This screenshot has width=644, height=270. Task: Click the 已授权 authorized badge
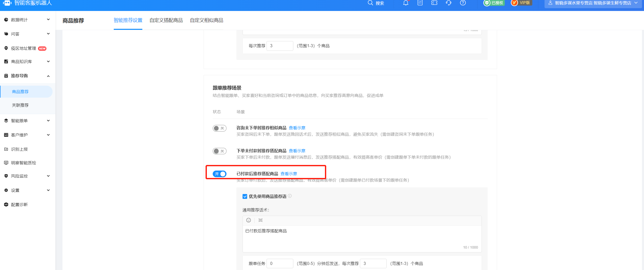click(x=494, y=3)
